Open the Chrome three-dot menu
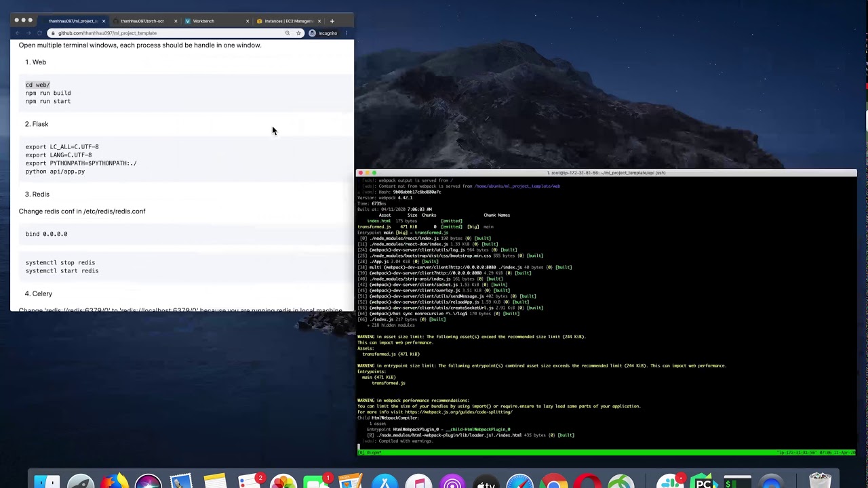This screenshot has height=488, width=868. pos(347,33)
